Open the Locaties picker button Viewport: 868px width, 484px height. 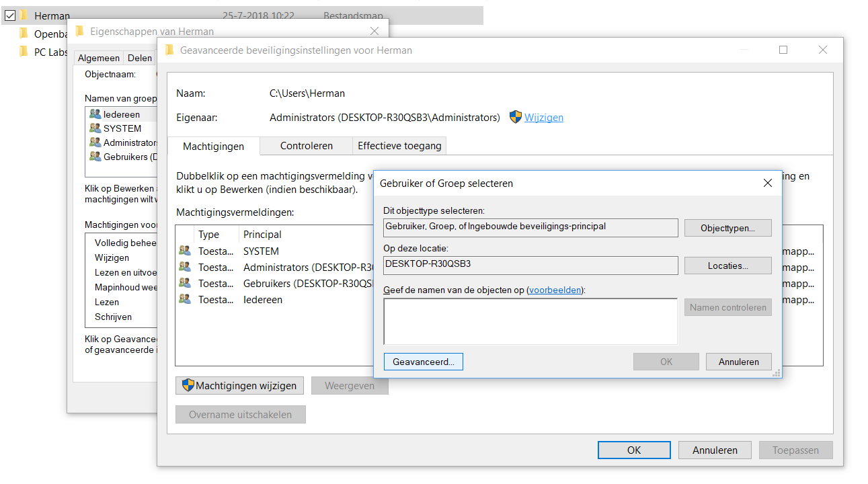pos(727,266)
